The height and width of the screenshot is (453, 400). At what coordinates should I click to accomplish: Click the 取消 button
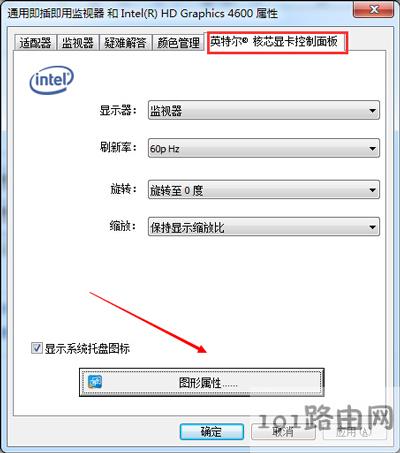(x=283, y=432)
